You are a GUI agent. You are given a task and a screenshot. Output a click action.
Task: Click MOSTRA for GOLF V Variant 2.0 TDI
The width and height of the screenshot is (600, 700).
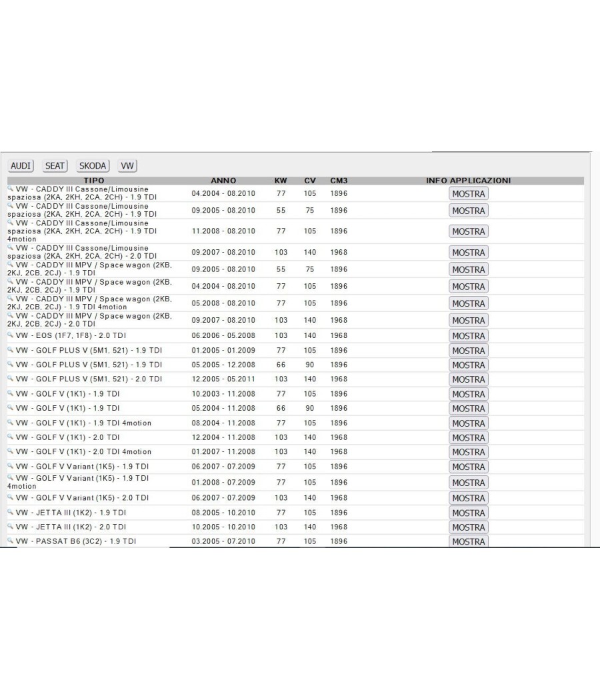point(468,498)
